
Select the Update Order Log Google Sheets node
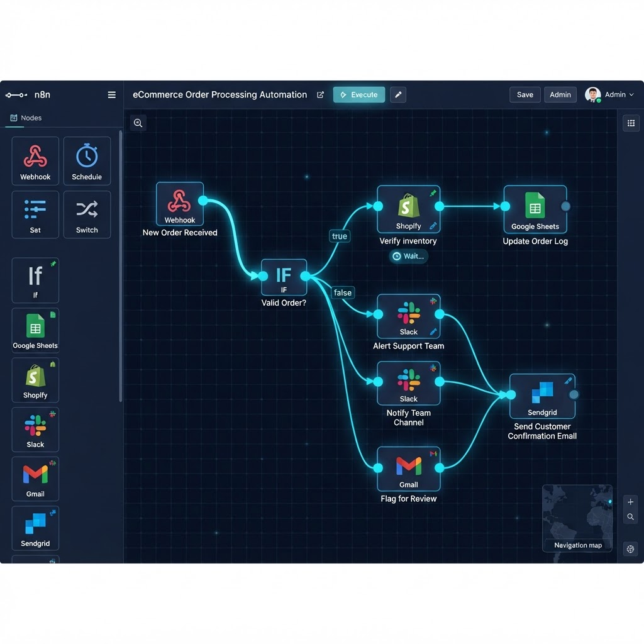point(535,209)
